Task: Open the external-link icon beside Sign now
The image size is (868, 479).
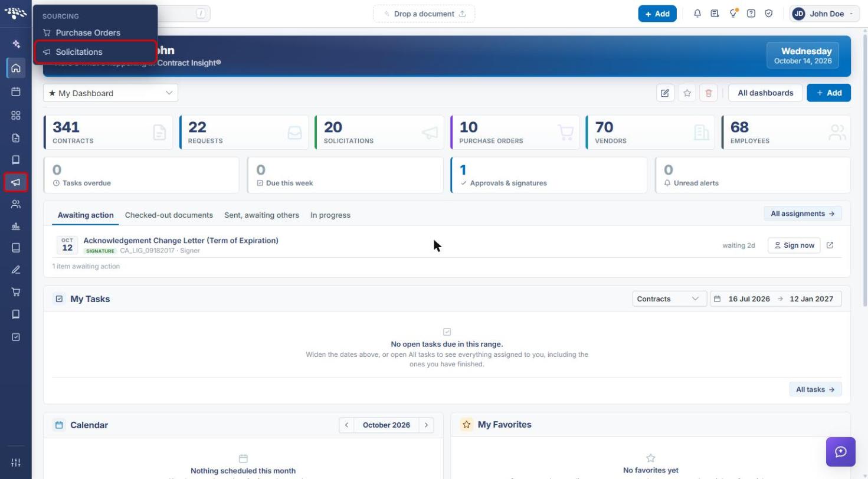Action: pyautogui.click(x=830, y=245)
